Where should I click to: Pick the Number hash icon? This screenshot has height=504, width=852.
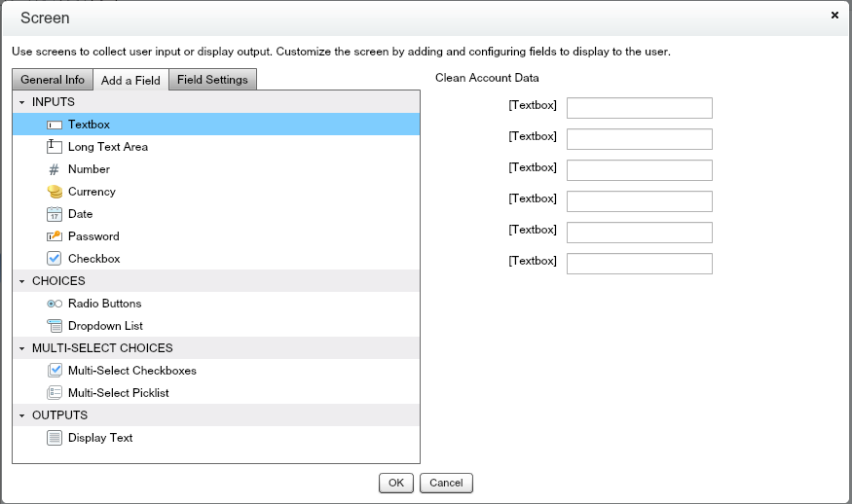[x=55, y=169]
